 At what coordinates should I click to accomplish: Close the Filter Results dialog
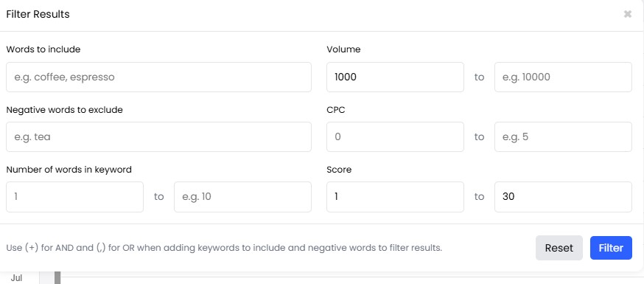point(627,15)
